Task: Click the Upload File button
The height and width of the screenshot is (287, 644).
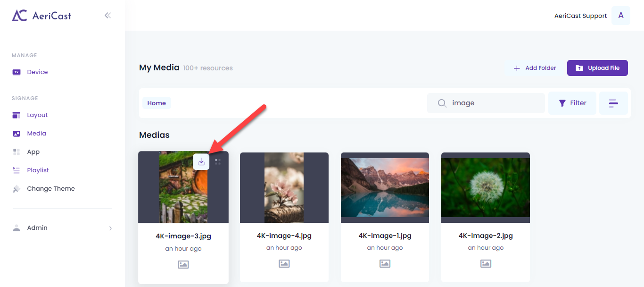Action: [597, 68]
